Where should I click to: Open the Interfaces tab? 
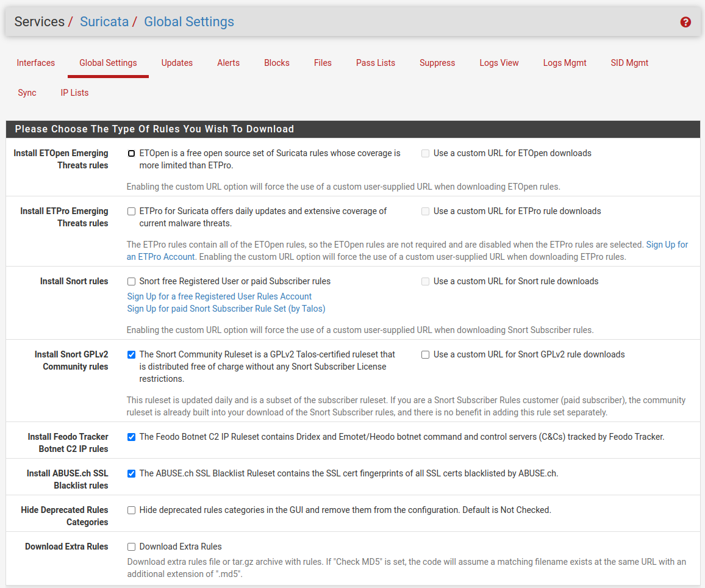pos(35,63)
